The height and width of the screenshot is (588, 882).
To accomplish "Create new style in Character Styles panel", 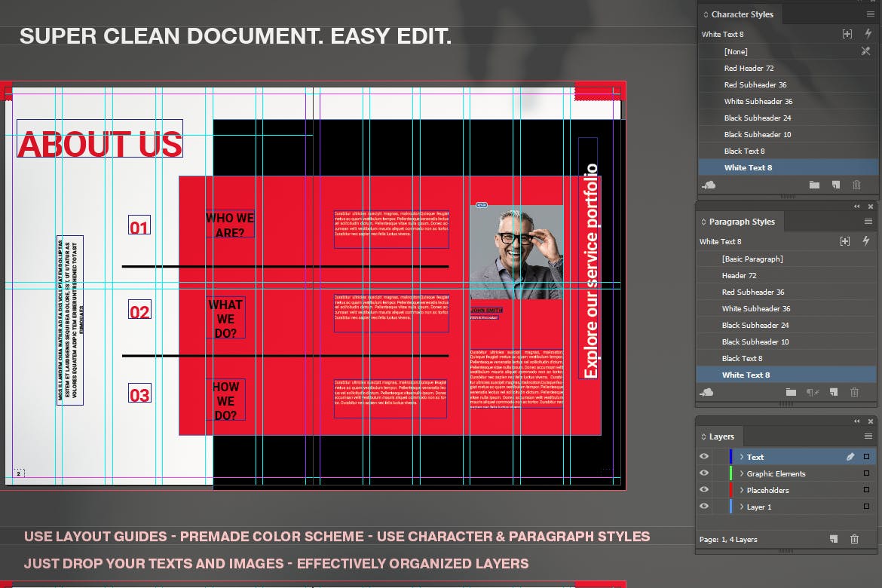I will click(x=835, y=185).
